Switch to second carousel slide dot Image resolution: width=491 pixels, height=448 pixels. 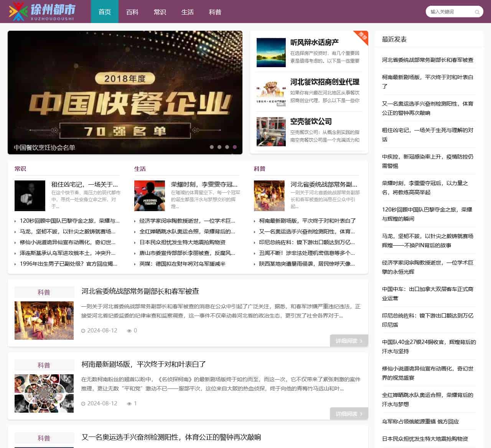(x=219, y=147)
